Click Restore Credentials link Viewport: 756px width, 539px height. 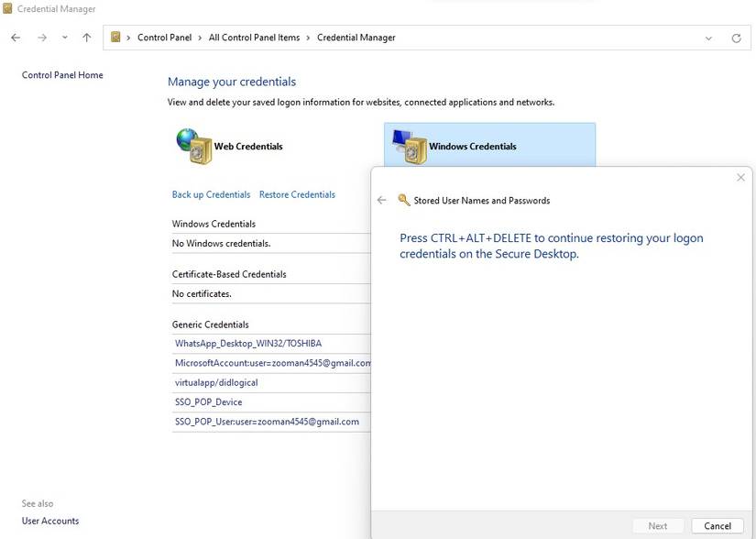click(297, 194)
